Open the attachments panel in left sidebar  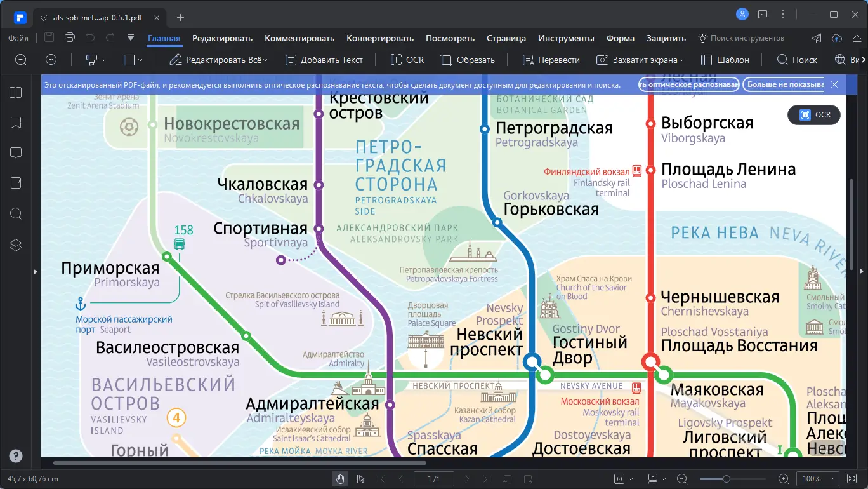(16, 183)
